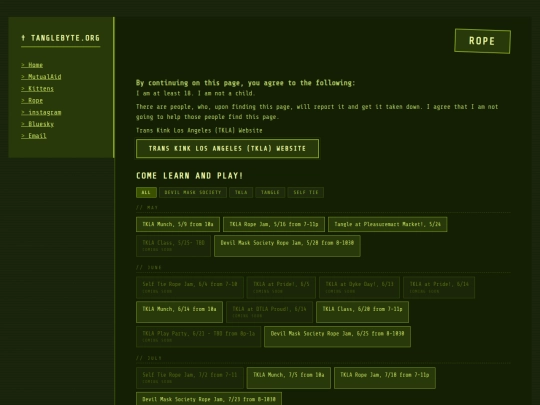The height and width of the screenshot is (405, 540).
Task: Click Self Tie Rope Jam 7/2 card
Action: [x=190, y=378]
